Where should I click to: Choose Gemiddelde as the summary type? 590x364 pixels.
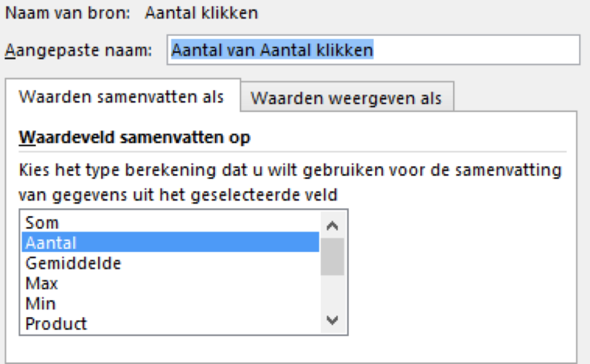click(x=73, y=263)
